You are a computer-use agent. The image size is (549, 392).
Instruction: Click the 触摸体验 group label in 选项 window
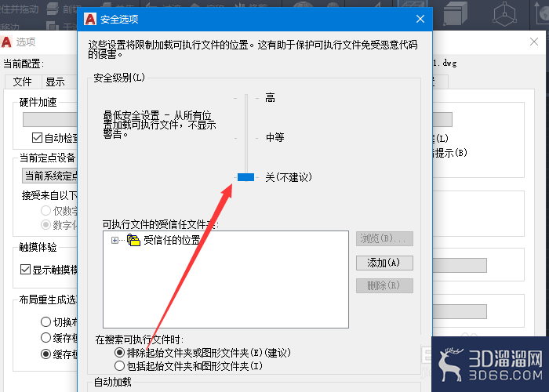tap(38, 248)
